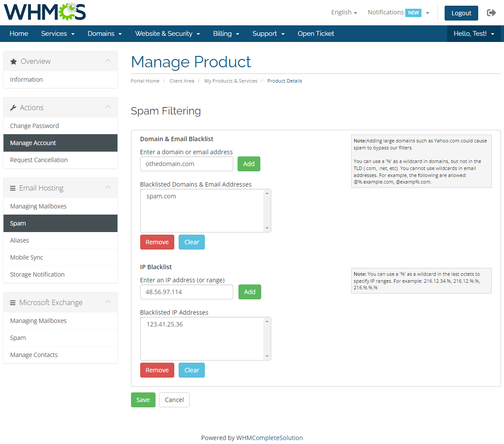Go to Home in navigation bar
Screen dimensions: 504x444
19,34
